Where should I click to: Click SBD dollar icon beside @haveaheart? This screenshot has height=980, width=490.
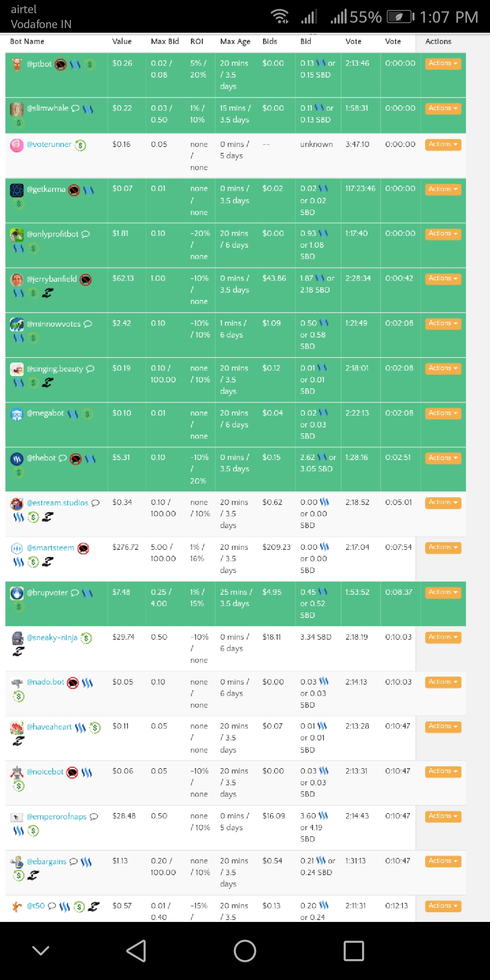click(95, 728)
